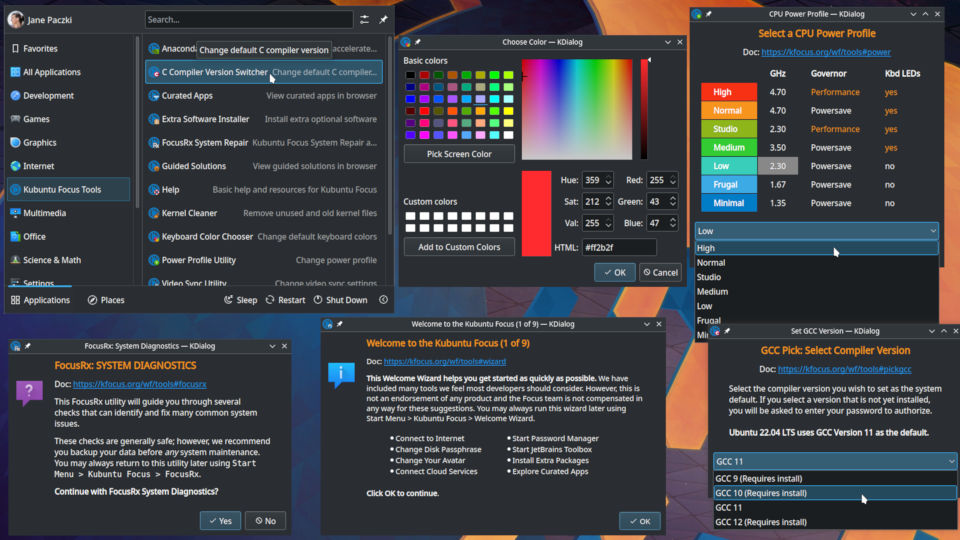The image size is (960, 540).
Task: Open the Multimedia category
Action: pyautogui.click(x=44, y=213)
